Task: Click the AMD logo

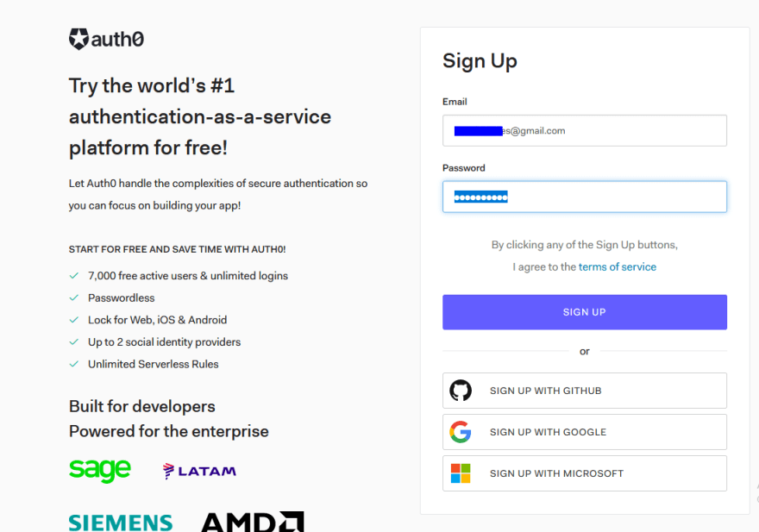Action: tap(252, 522)
